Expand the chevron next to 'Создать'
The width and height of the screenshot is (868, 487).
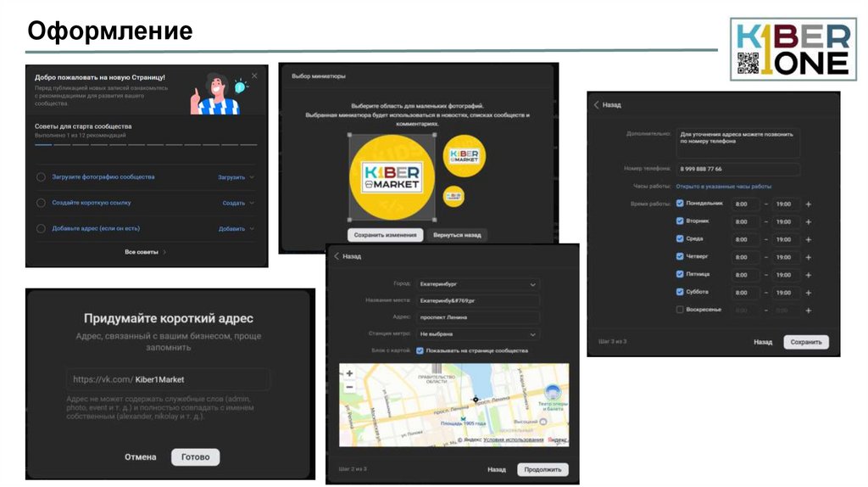[252, 203]
